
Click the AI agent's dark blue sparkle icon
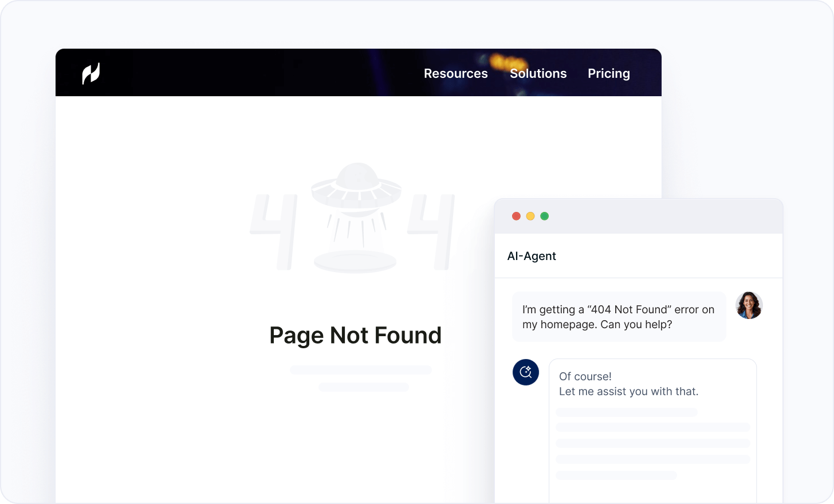[526, 372]
